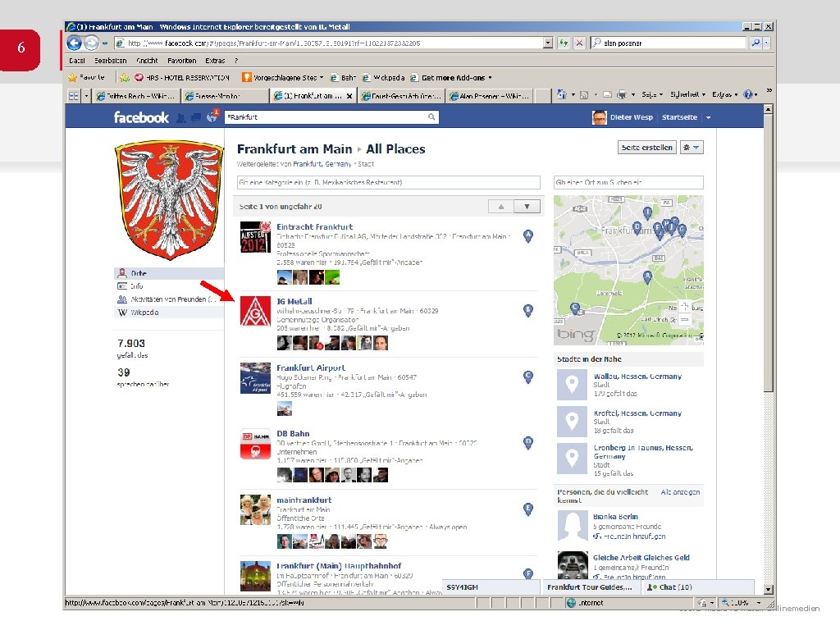The width and height of the screenshot is (840, 630).
Task: Go to next results page arrow
Action: coord(527,206)
